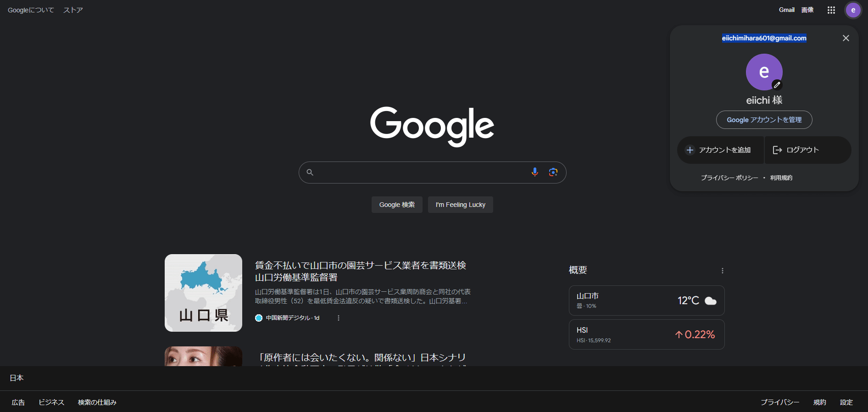The width and height of the screenshot is (868, 412).
Task: Open the 山口県 map news thumbnail
Action: [x=203, y=293]
